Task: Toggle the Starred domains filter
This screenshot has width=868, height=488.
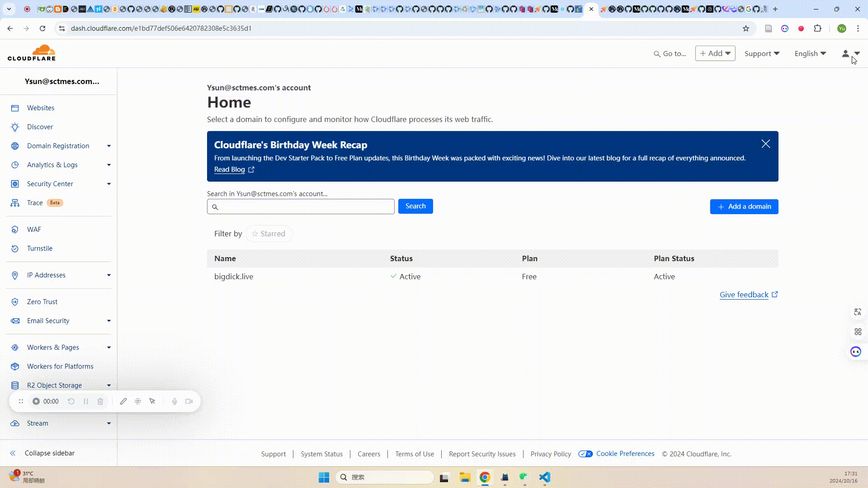Action: coord(269,234)
